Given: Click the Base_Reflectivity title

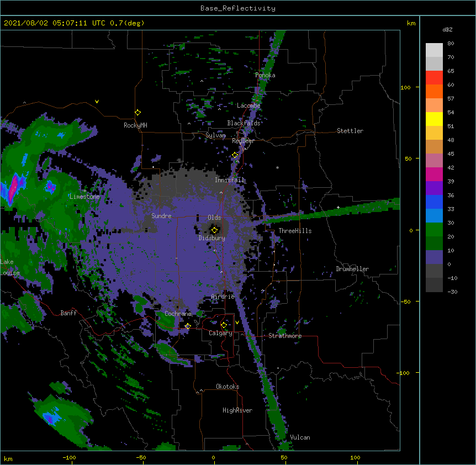Looking at the screenshot, I should pos(238,8).
